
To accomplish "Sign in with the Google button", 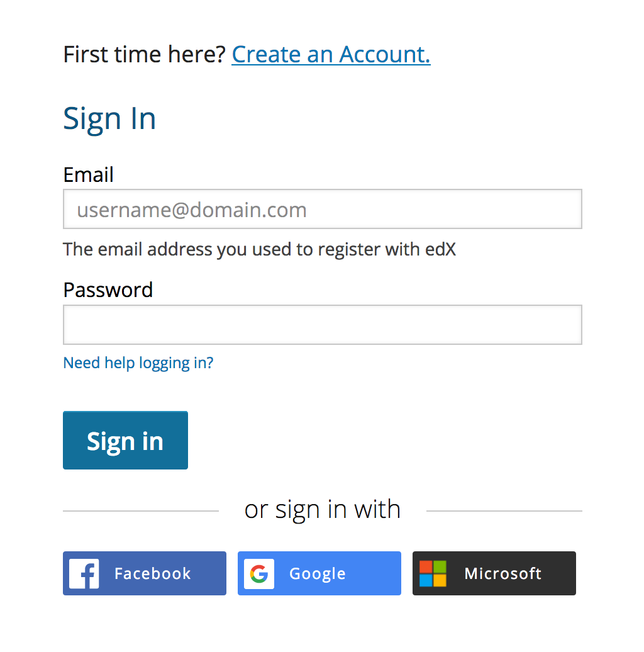I will [x=319, y=573].
